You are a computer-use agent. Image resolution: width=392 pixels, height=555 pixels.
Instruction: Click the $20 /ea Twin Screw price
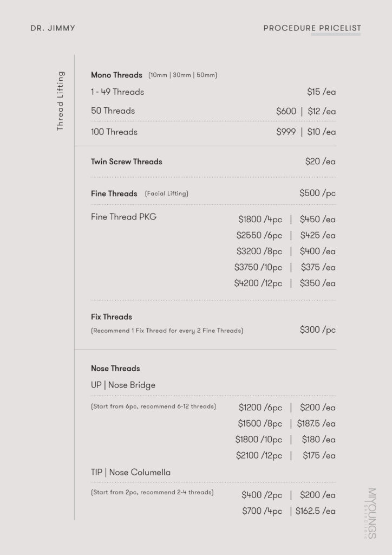[320, 162]
